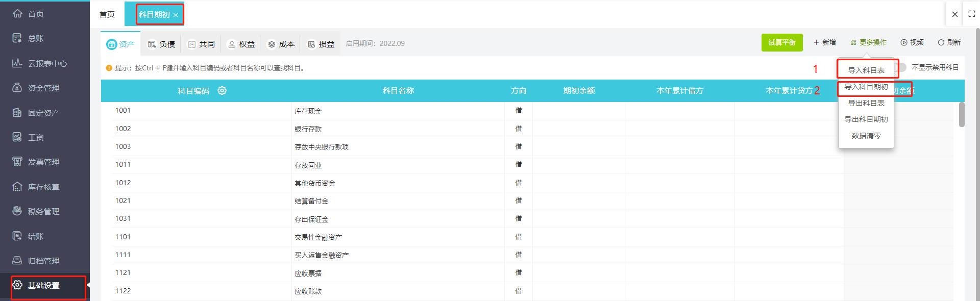Click the gear icon beside 科目编码 header
Screen dimensions: 980x301
(x=222, y=91)
